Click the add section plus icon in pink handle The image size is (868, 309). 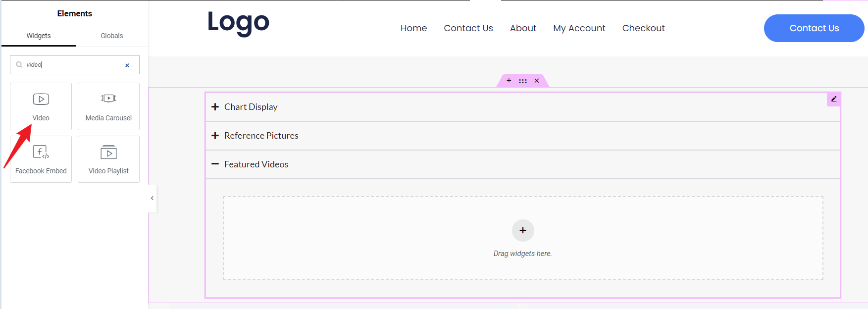[509, 81]
